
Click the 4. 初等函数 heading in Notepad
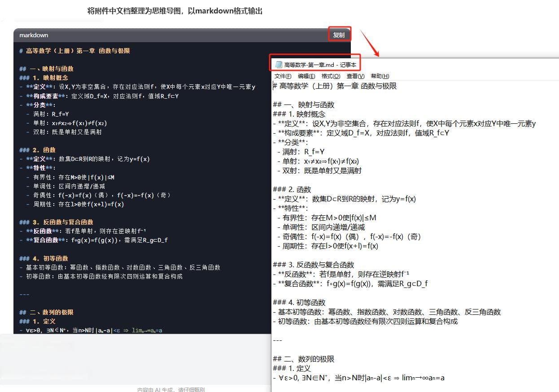[299, 303]
